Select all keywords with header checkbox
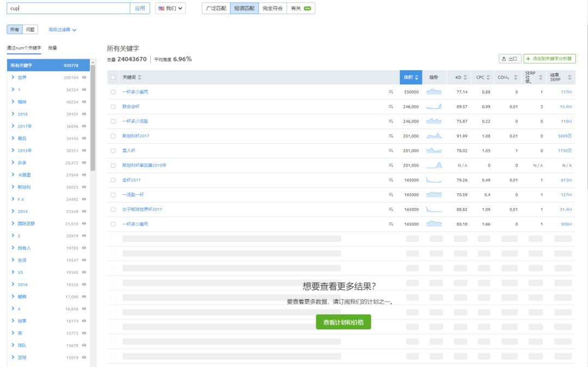This screenshot has height=367, width=588. (x=113, y=77)
